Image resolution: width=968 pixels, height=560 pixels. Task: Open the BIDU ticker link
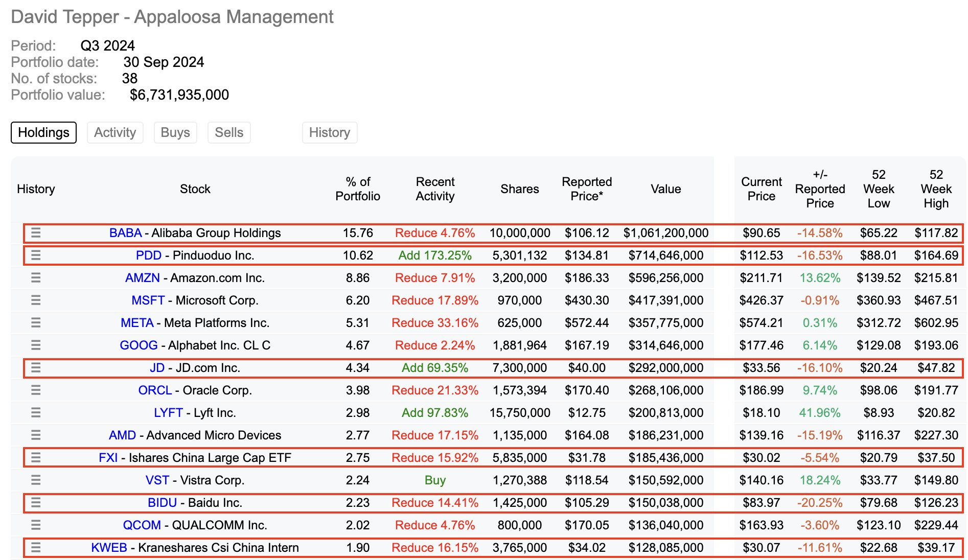(x=162, y=503)
